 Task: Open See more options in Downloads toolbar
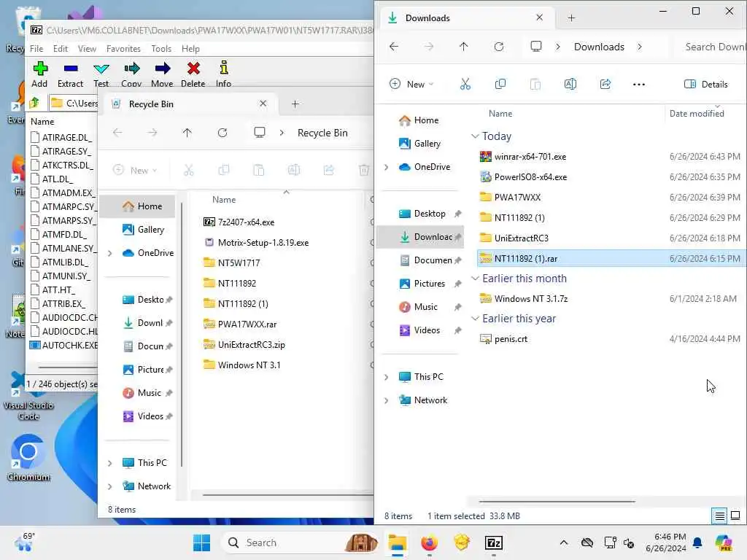[639, 85]
